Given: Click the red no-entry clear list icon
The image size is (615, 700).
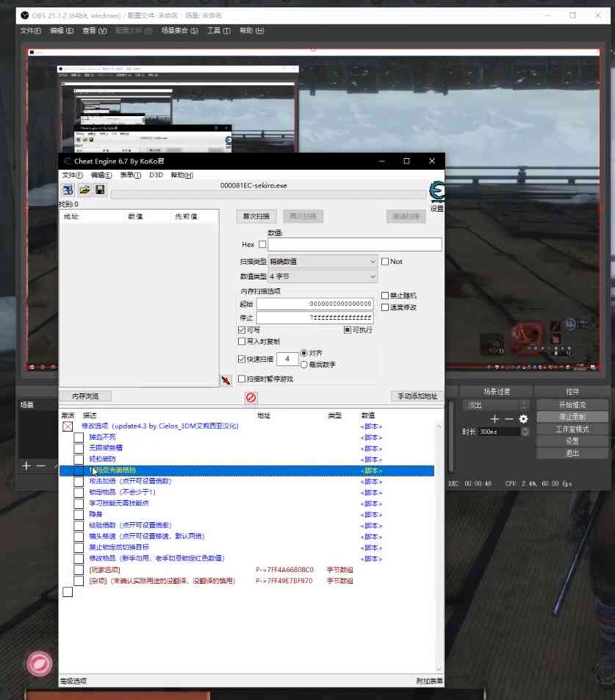Looking at the screenshot, I should coord(251,397).
